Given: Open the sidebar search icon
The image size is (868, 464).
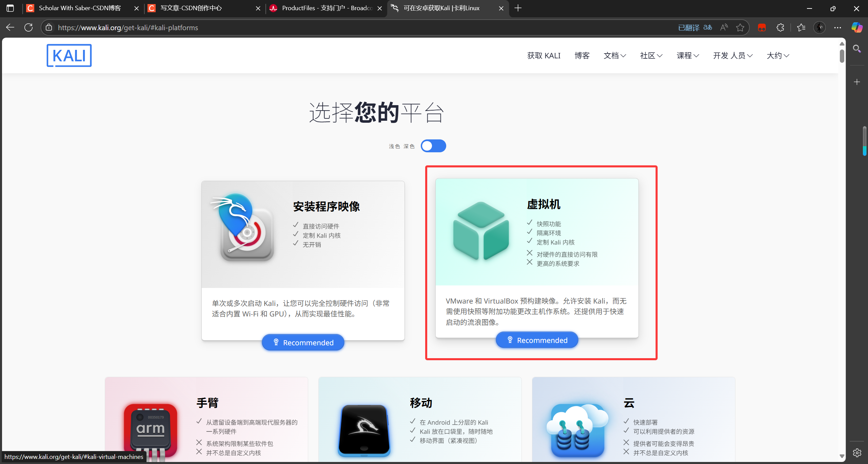Looking at the screenshot, I should point(857,49).
